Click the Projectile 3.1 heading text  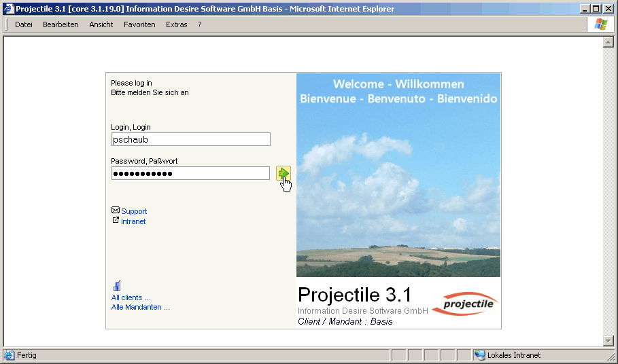click(x=355, y=295)
